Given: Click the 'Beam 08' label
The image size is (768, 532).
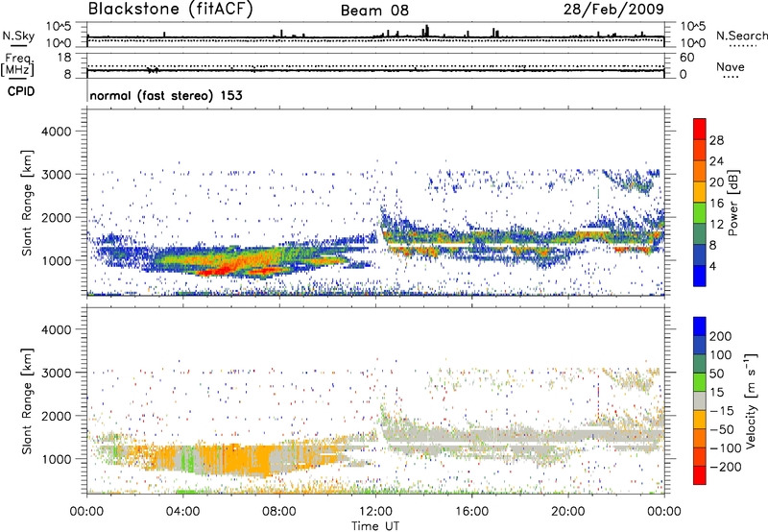Looking at the screenshot, I should [374, 11].
